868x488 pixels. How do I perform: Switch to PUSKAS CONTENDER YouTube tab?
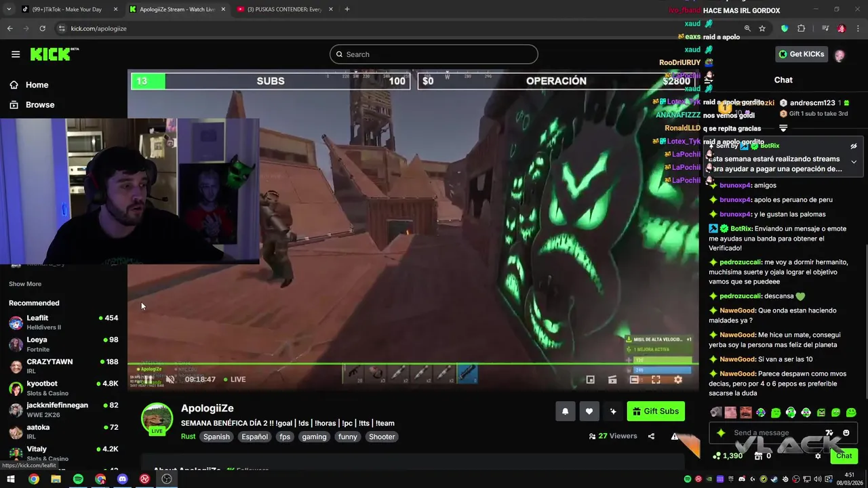(x=284, y=9)
